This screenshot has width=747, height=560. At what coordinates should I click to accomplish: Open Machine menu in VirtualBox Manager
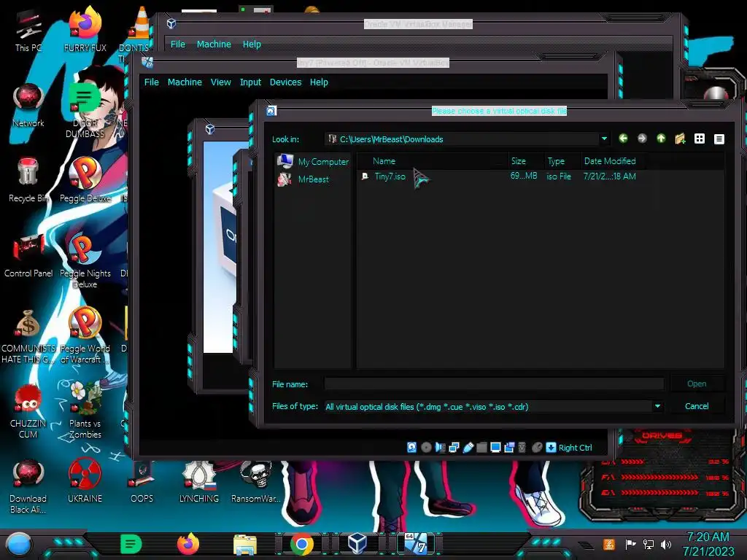point(214,44)
